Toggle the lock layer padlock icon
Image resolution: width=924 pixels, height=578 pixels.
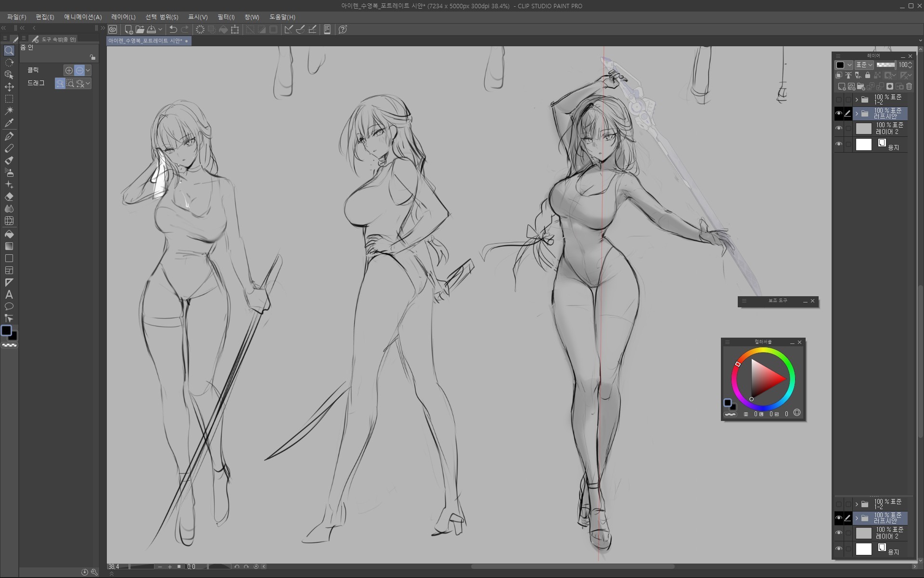[868, 75]
